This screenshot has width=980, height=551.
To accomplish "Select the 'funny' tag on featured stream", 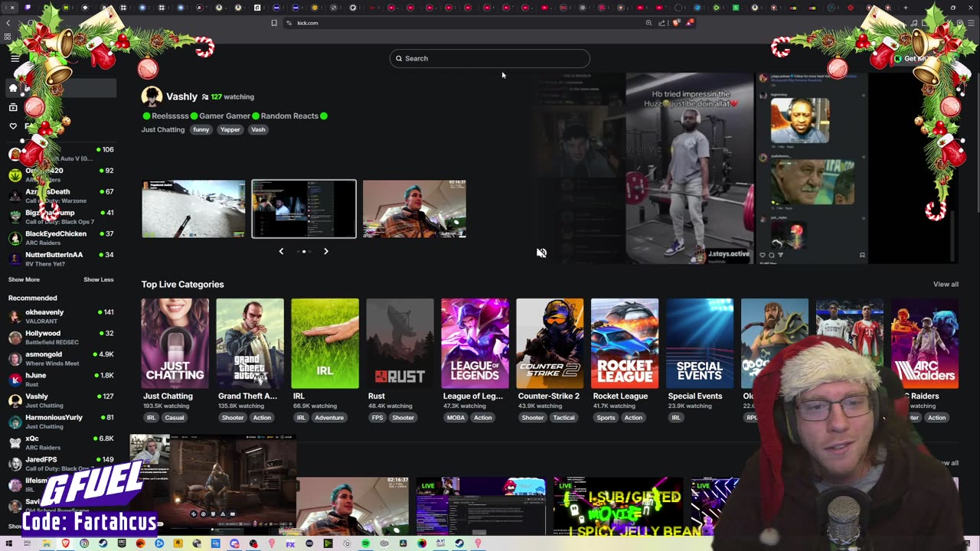I will click(x=201, y=129).
